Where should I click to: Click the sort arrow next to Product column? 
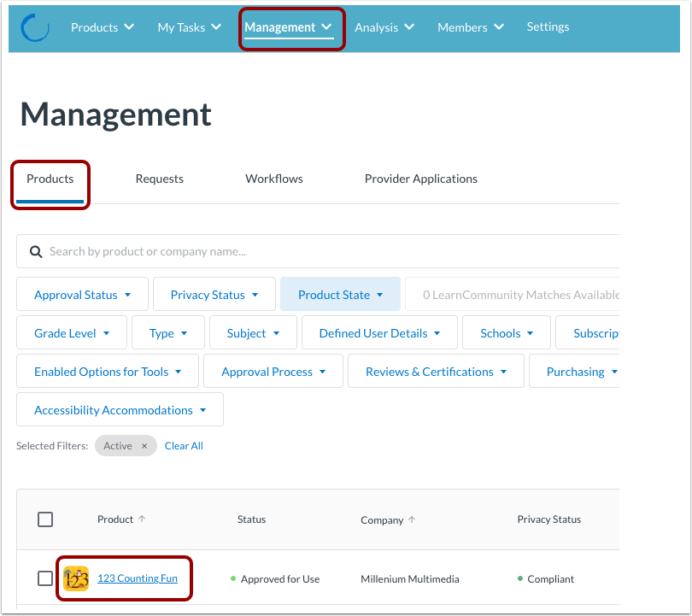(x=143, y=518)
